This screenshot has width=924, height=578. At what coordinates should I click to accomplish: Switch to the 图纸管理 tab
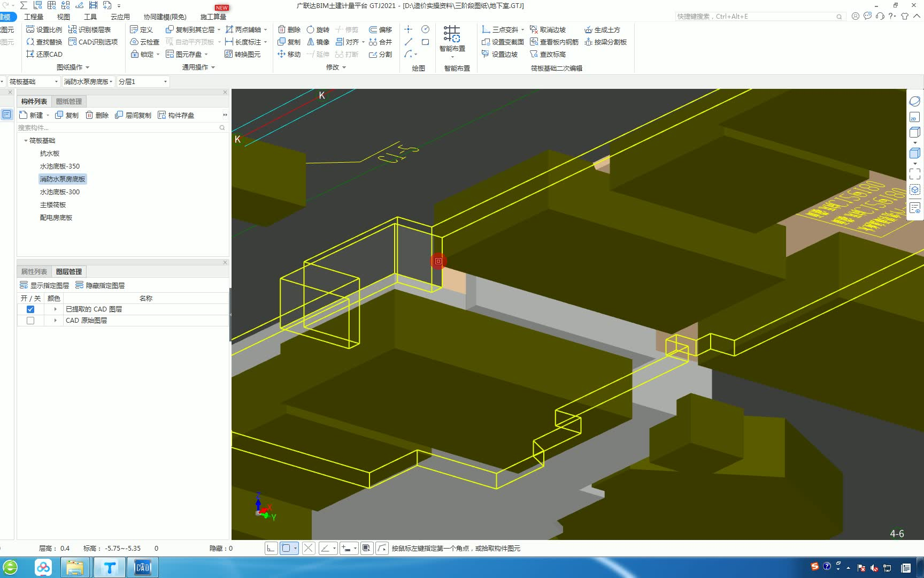tap(69, 102)
